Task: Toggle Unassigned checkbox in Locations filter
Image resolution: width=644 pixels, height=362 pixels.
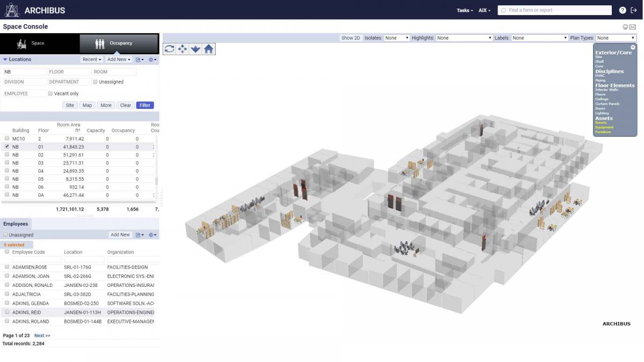Action: coord(95,82)
